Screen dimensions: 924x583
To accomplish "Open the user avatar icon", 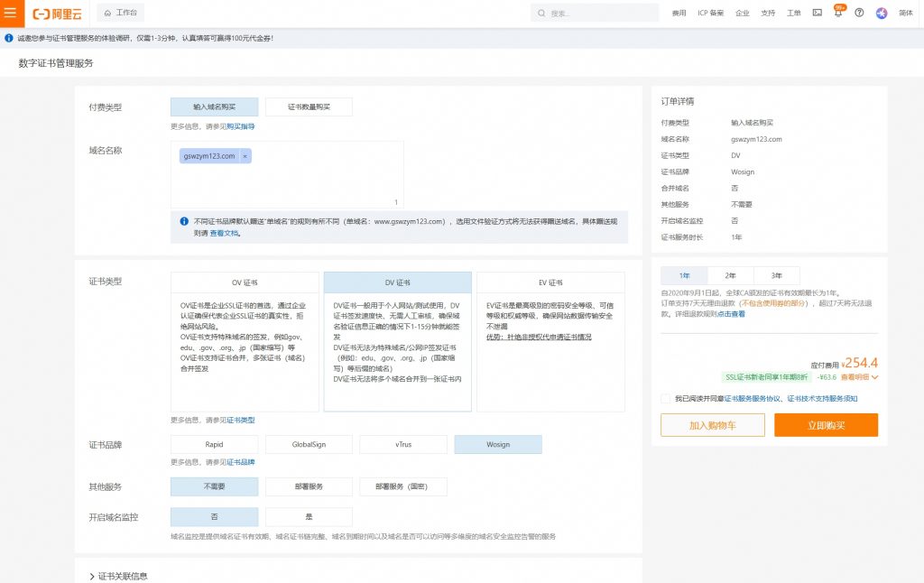I will coord(882,14).
